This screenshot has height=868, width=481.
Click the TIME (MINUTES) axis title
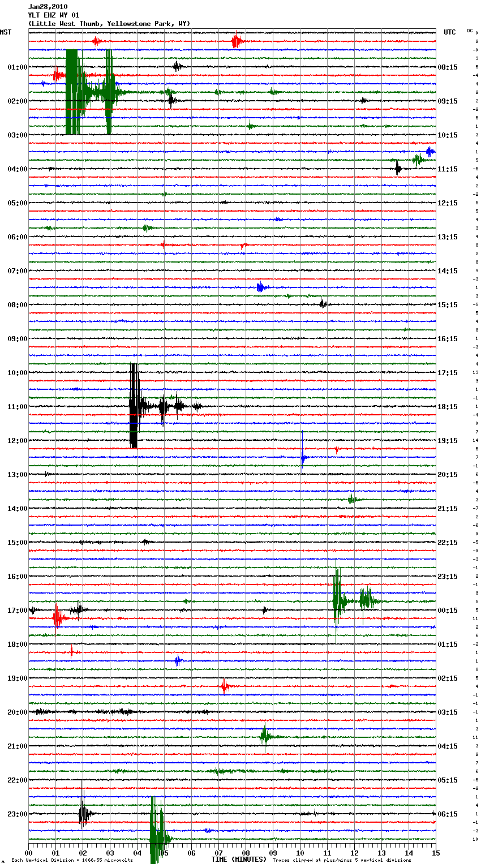point(239,860)
